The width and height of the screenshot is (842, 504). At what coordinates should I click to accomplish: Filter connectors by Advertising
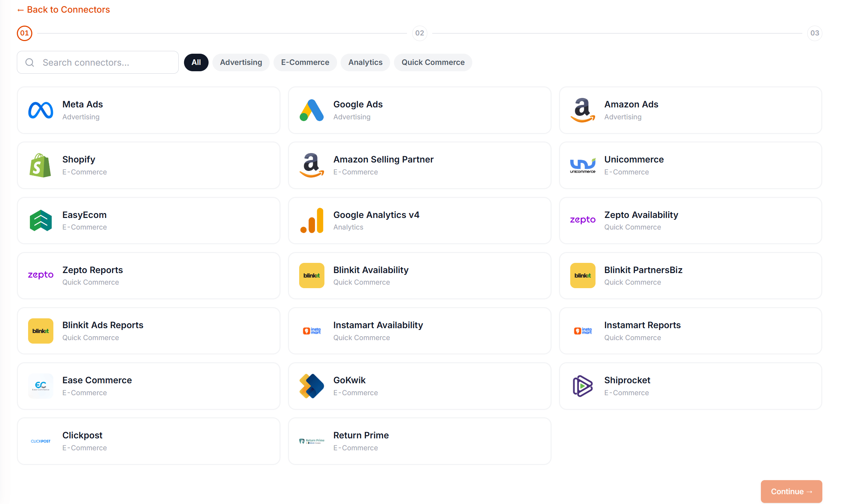click(x=241, y=62)
